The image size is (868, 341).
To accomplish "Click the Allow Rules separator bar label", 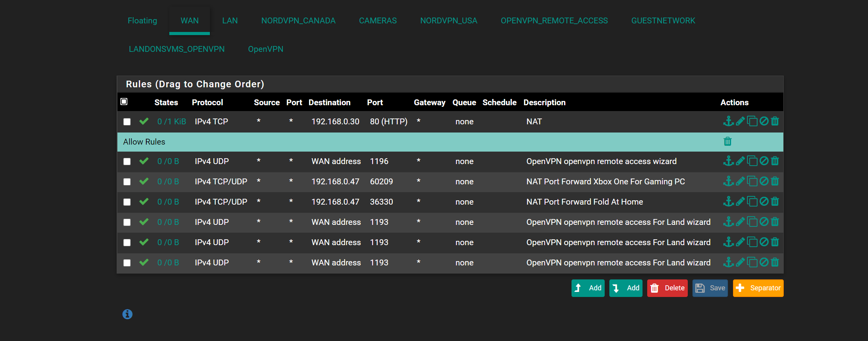I will point(144,142).
